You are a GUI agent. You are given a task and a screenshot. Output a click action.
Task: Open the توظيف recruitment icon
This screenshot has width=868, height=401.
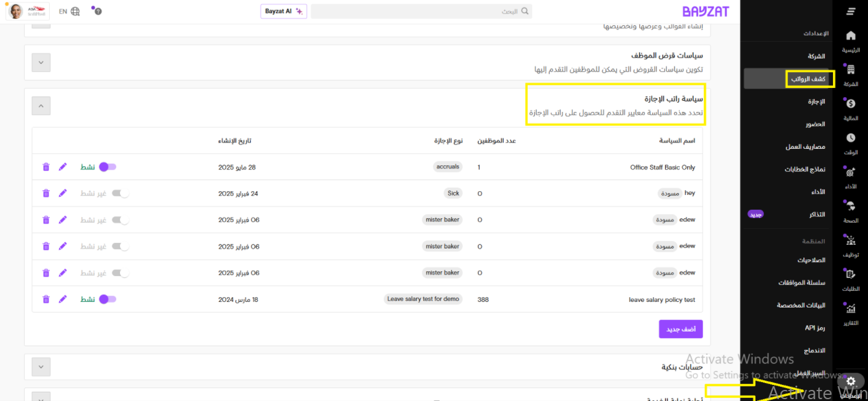coord(851,240)
